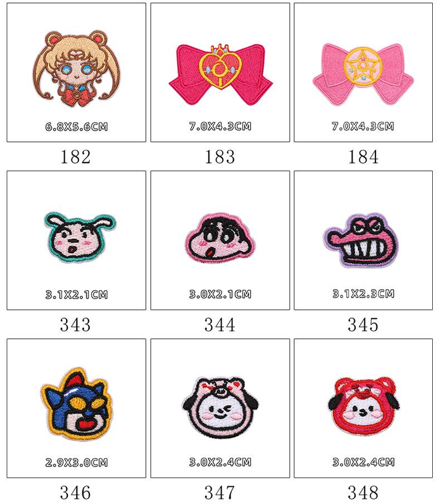Choose the light pink star bow patch 184
The width and height of the screenshot is (440, 504).
tap(363, 74)
